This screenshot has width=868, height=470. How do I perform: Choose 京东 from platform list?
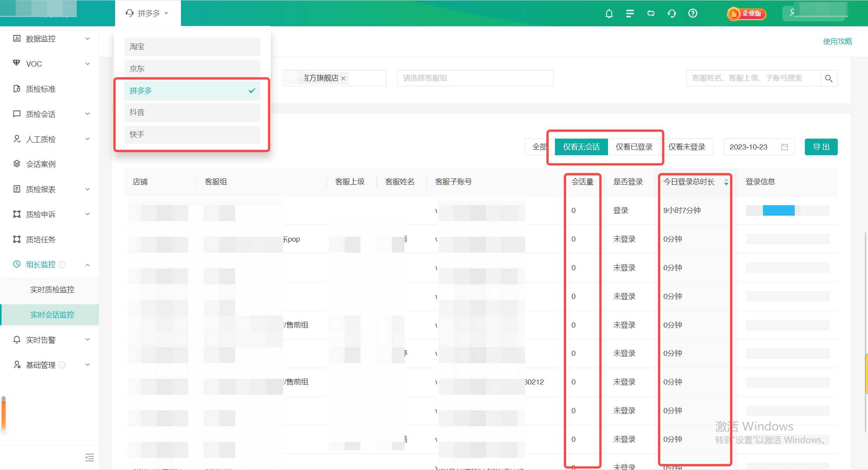[x=192, y=69]
